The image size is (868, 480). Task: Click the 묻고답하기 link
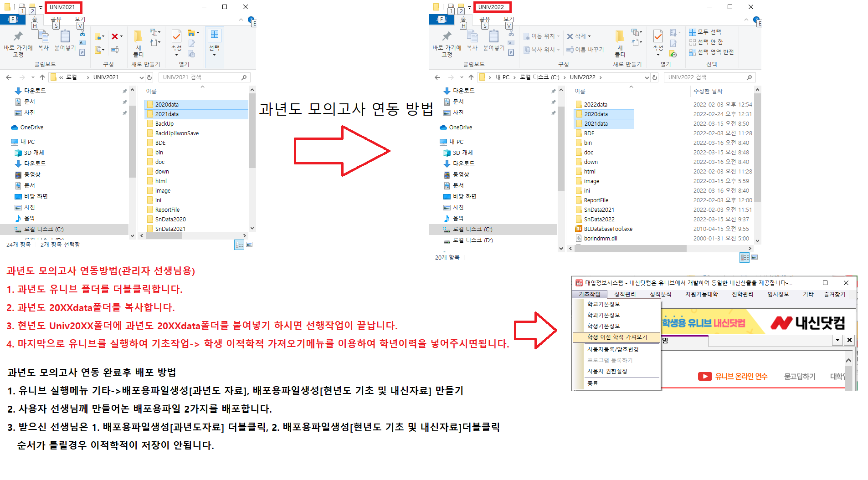pos(800,376)
